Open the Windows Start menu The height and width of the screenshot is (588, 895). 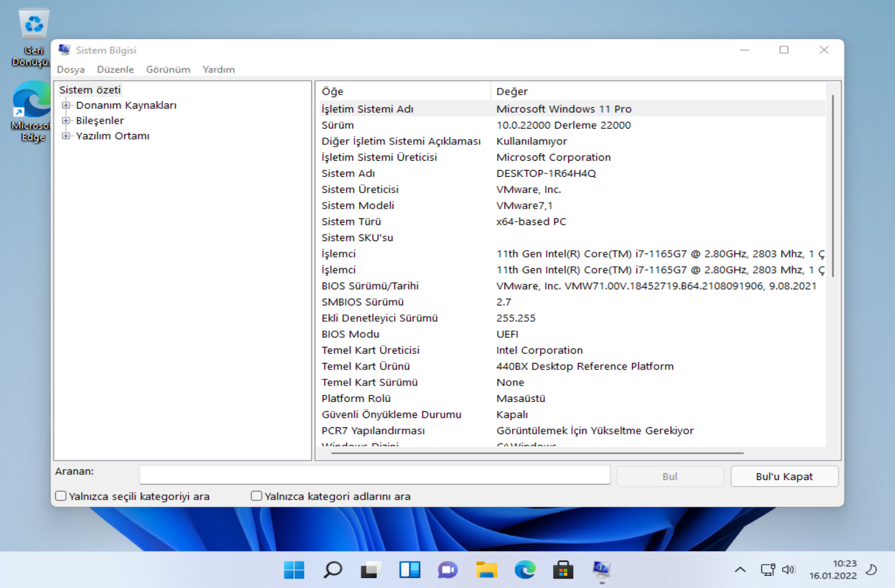(294, 570)
